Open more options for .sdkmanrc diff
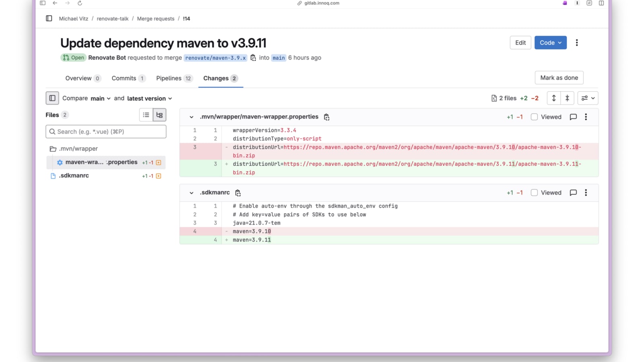Image resolution: width=644 pixels, height=362 pixels. pyautogui.click(x=586, y=193)
